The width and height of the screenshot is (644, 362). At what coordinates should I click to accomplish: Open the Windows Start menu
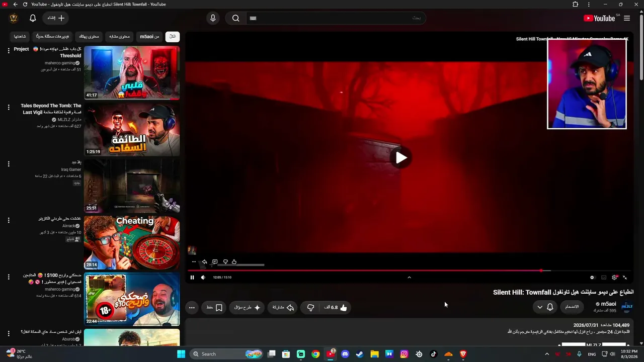pos(181,354)
